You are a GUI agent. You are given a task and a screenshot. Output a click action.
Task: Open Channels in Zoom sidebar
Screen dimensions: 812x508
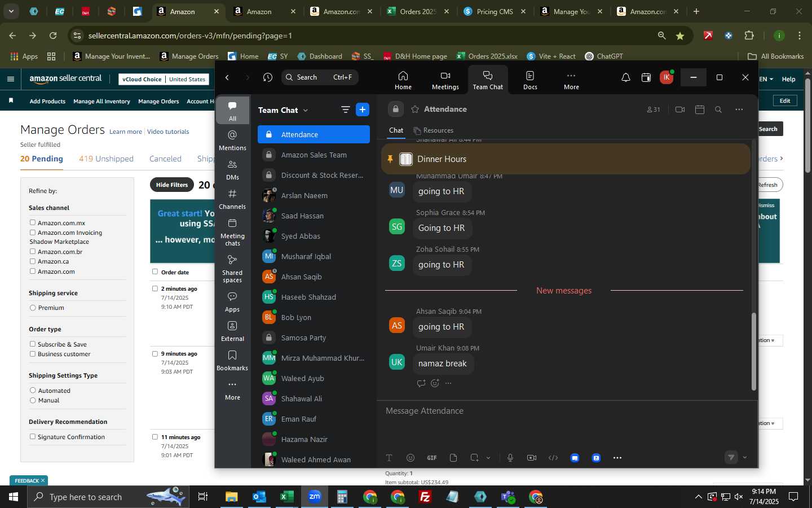coord(232,199)
